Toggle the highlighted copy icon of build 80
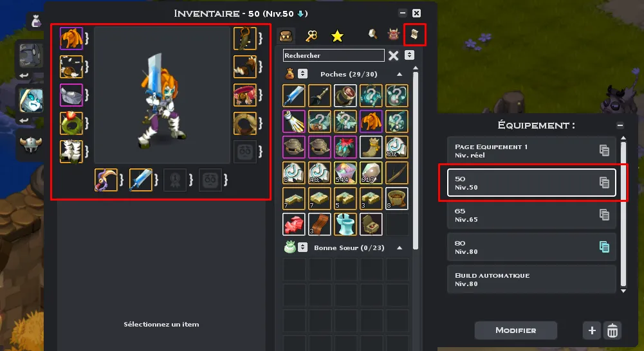Viewport: 644px width, 351px height. coord(604,247)
